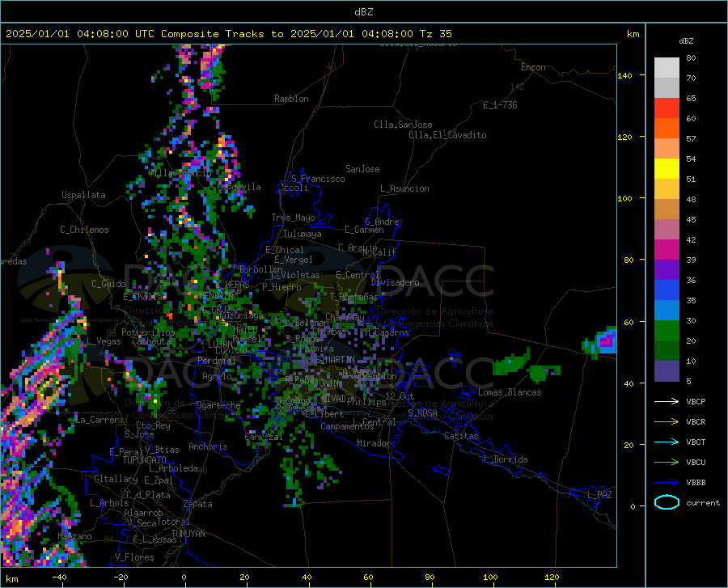Click the 'dBZ' heading above color scale

(x=686, y=40)
